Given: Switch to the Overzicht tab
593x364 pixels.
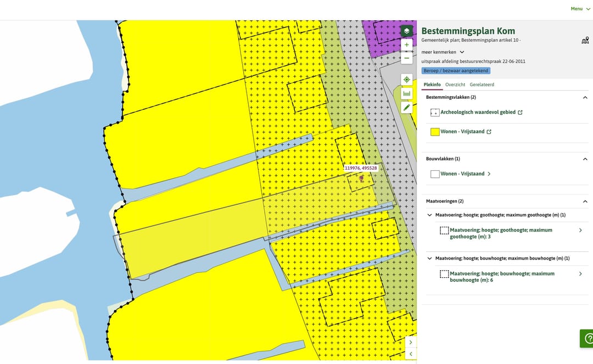Looking at the screenshot, I should tap(455, 85).
